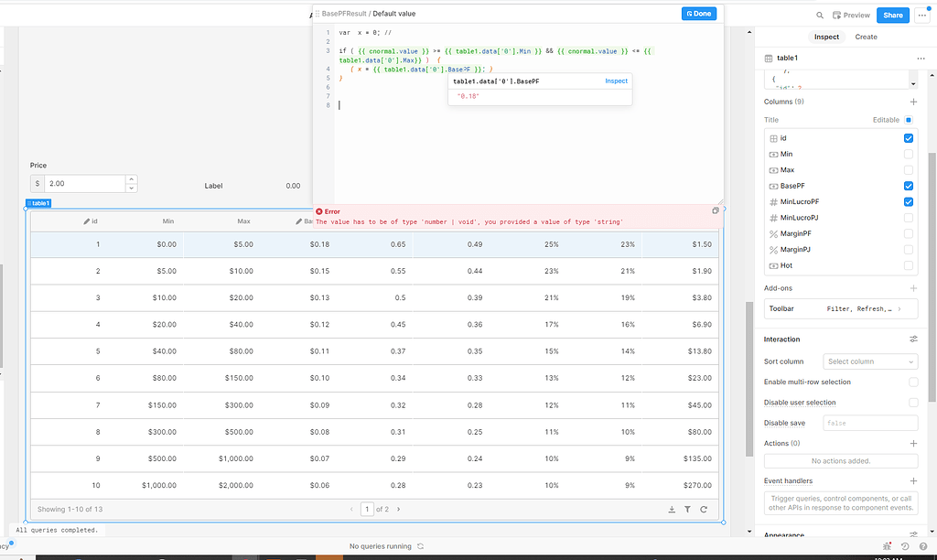Uncheck editable checkbox for BasePF column

[x=909, y=186]
